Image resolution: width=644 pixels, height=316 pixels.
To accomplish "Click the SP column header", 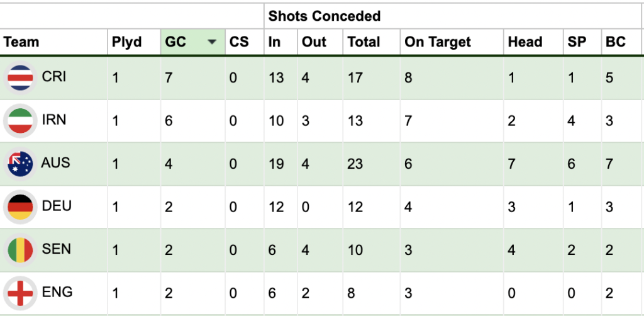I will coord(577,42).
